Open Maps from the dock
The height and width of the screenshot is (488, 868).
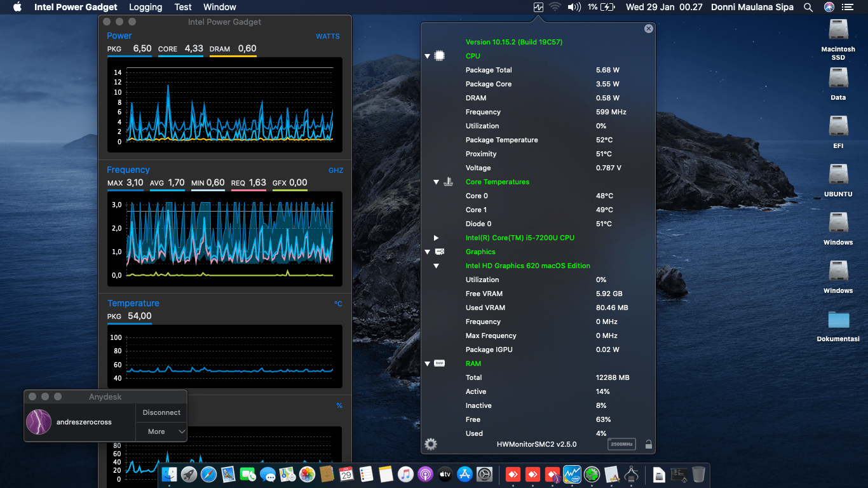[287, 474]
